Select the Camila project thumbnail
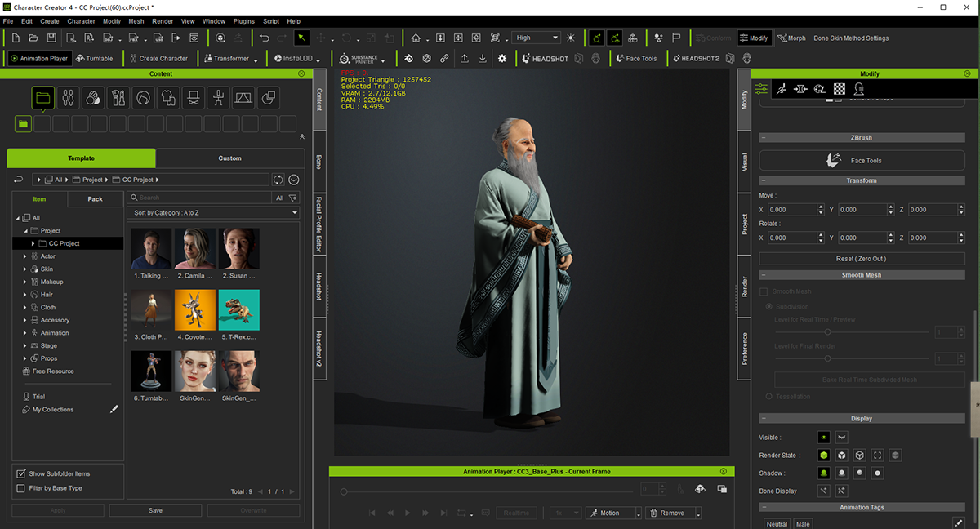The image size is (980, 529). coord(195,248)
